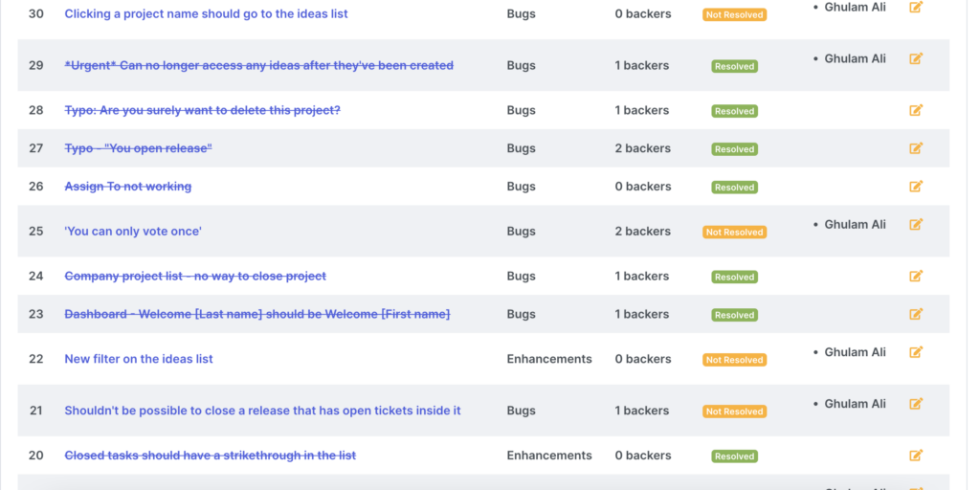The image size is (980, 490).
Task: Click Ghulam Ali assignee on ticket 25
Action: coord(855,225)
